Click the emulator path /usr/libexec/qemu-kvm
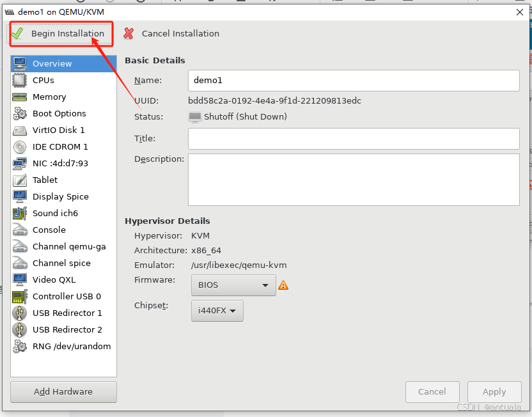The image size is (532, 417). 239,265
